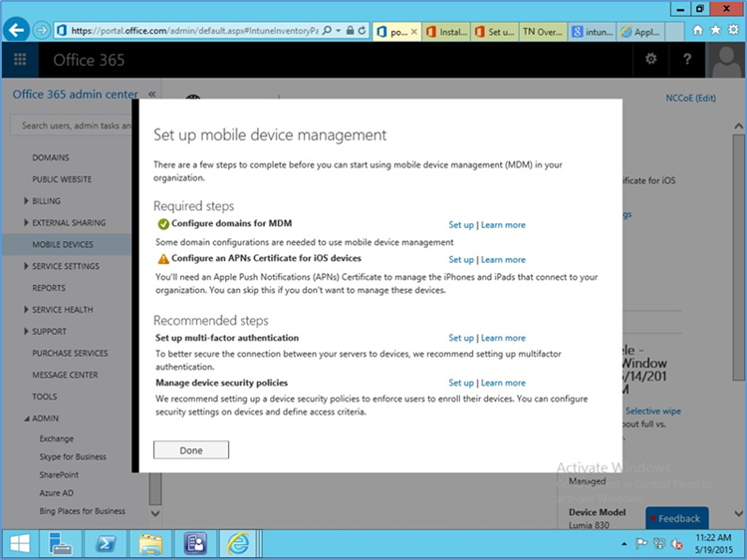Switch to the TN Over... browser tab
Image resolution: width=747 pixels, height=560 pixels.
coord(543,32)
